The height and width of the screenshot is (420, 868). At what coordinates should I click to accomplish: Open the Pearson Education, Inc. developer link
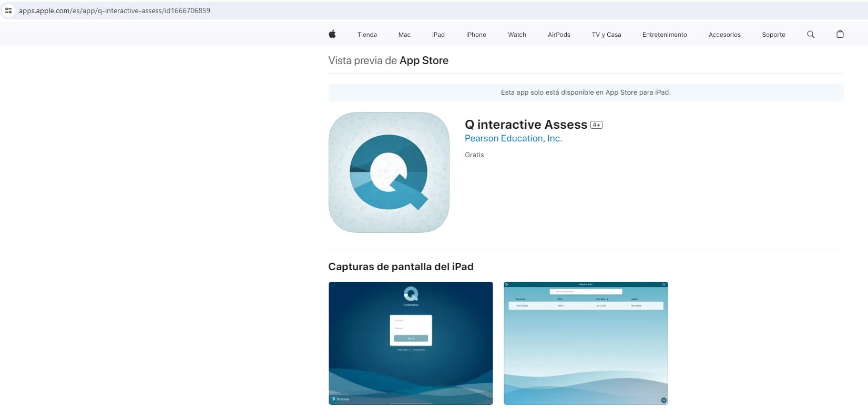tap(513, 138)
